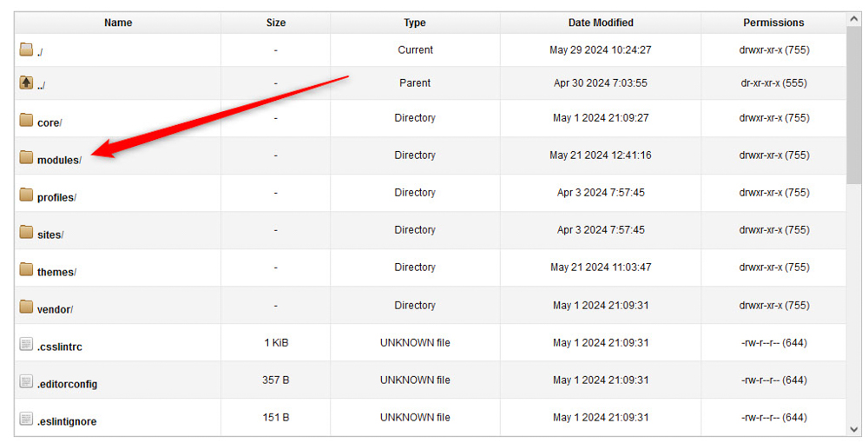Screen dimensions: 868x443
Task: Click Directory type in the sites row
Action: [415, 230]
